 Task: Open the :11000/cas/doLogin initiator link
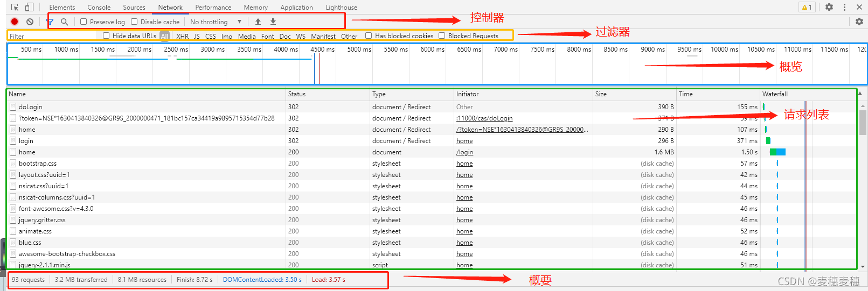(484, 118)
